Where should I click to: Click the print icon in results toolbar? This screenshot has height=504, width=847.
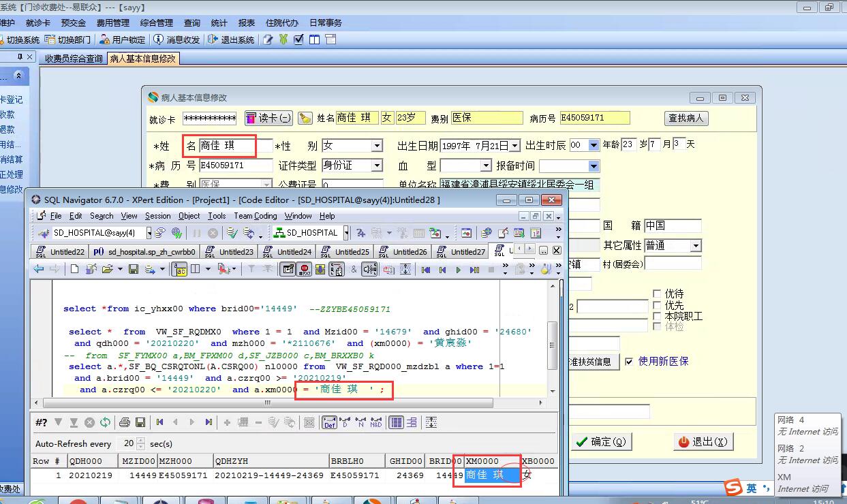(125, 422)
